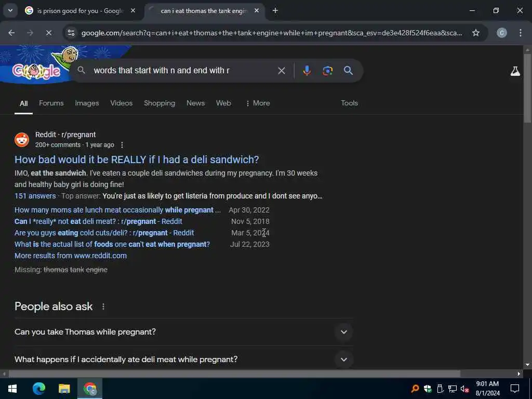Open a new browser tab
The width and height of the screenshot is (532, 399).
(275, 11)
